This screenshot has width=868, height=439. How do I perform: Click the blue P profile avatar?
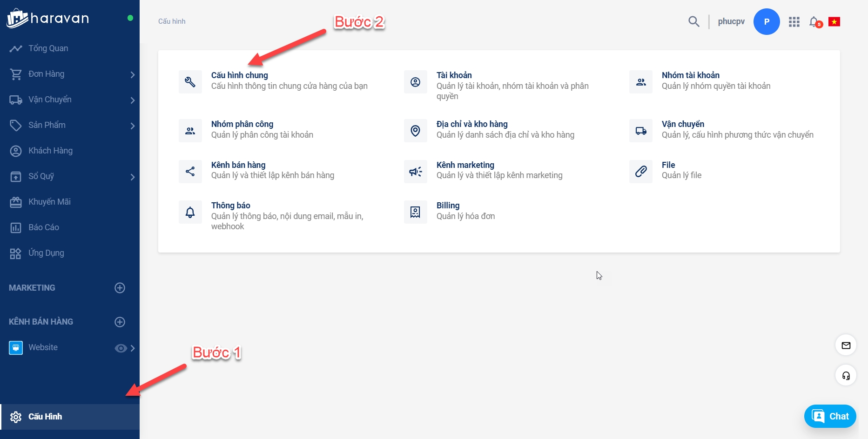pos(766,22)
